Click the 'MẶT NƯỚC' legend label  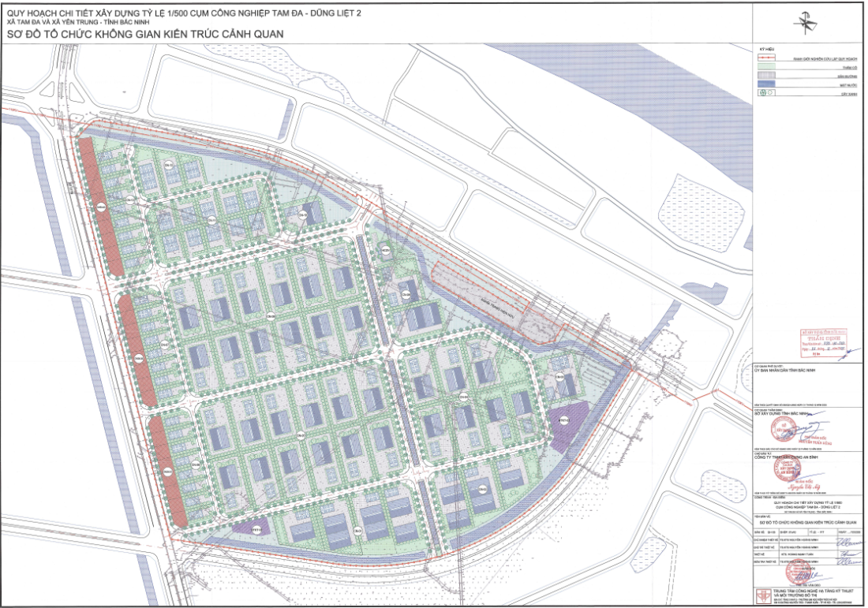848,85
